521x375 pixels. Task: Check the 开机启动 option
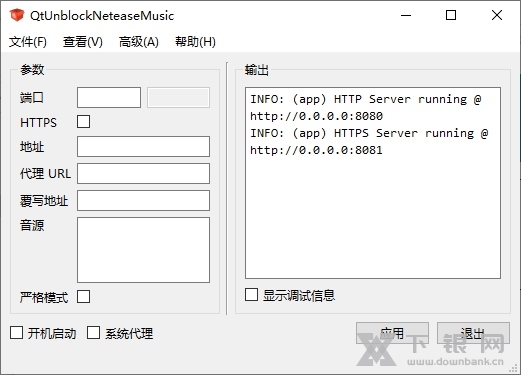tap(16, 332)
